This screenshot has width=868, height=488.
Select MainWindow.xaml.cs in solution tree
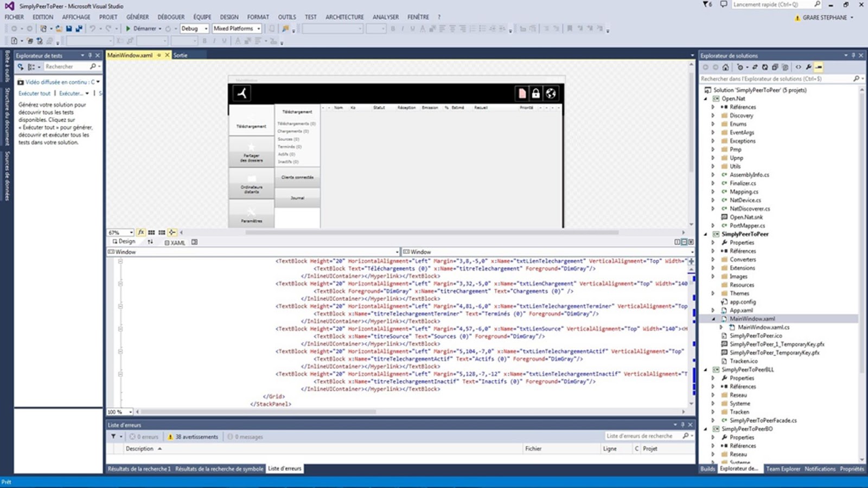point(763,328)
